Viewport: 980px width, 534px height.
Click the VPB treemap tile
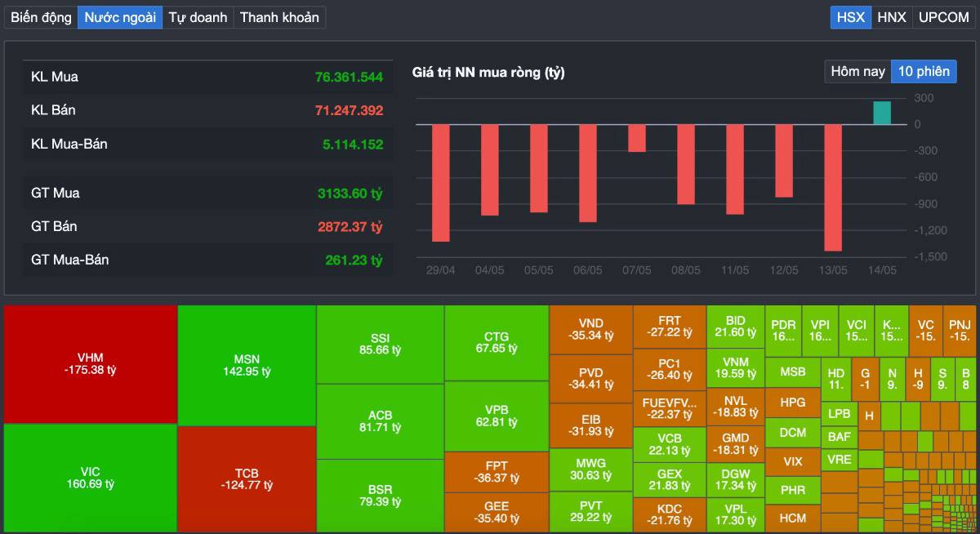click(x=497, y=416)
